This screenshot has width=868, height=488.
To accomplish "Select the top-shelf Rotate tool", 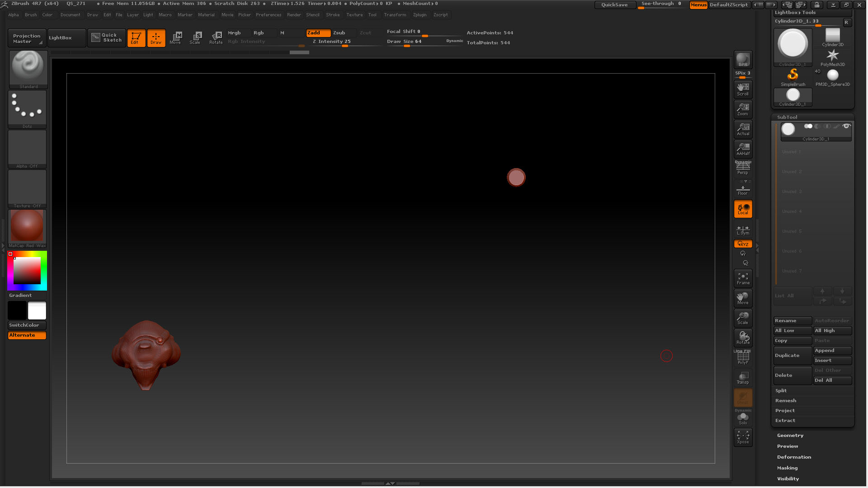I will 216,38.
